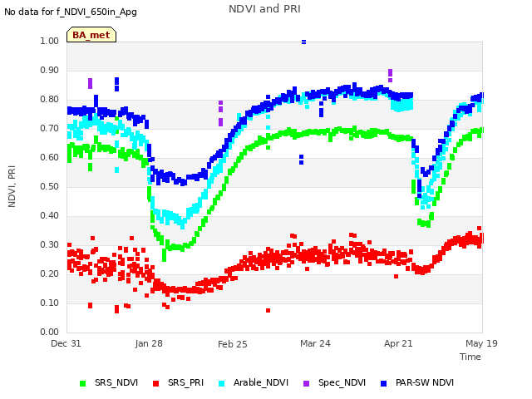Viewport: 532px width, 399px height.
Task: Select the Arable_NDVI legend label
Action: point(261,382)
